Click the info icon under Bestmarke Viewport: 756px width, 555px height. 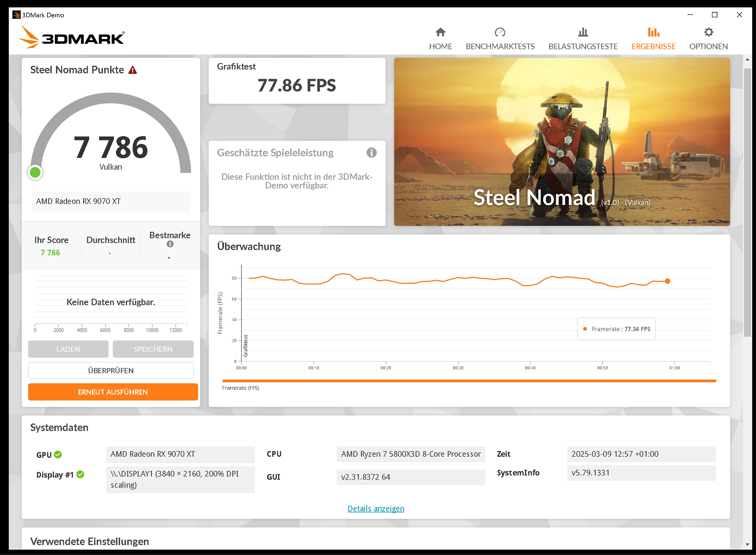pos(170,244)
